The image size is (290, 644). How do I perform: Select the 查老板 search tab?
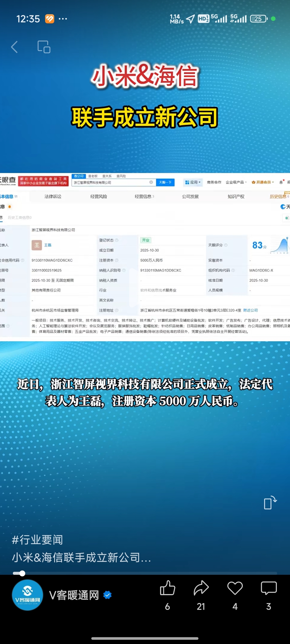(x=93, y=176)
